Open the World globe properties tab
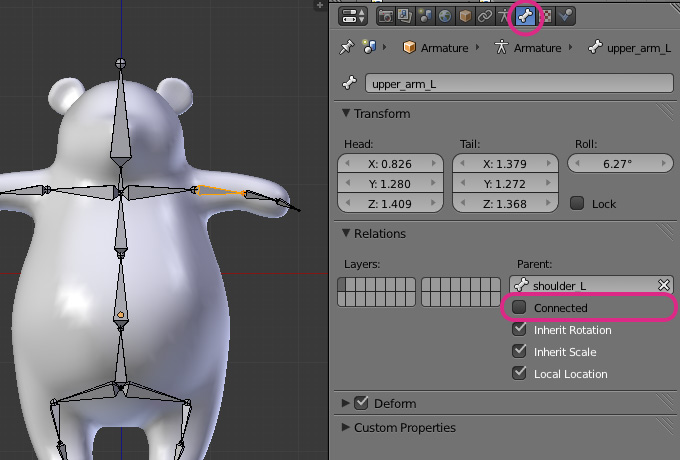The width and height of the screenshot is (680, 460). tap(445, 16)
